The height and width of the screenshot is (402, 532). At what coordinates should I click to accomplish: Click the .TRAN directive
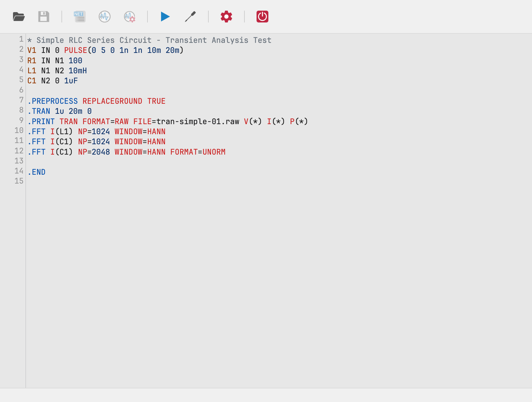39,111
